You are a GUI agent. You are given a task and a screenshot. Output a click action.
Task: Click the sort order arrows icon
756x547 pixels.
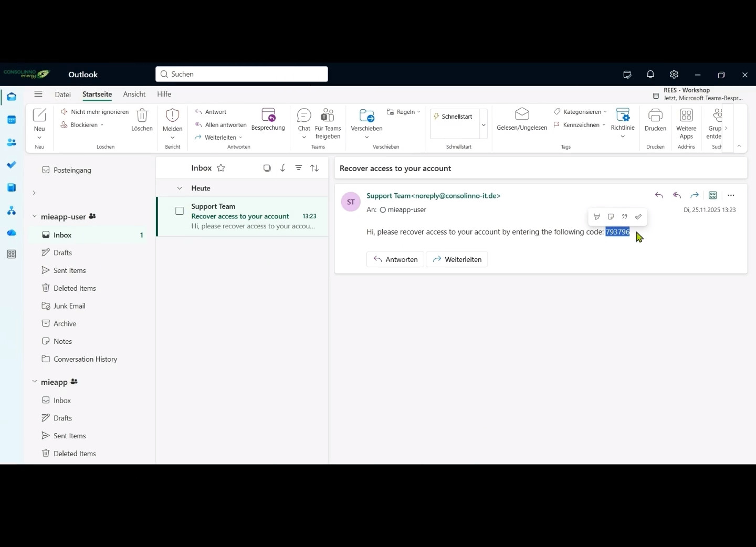pyautogui.click(x=314, y=168)
